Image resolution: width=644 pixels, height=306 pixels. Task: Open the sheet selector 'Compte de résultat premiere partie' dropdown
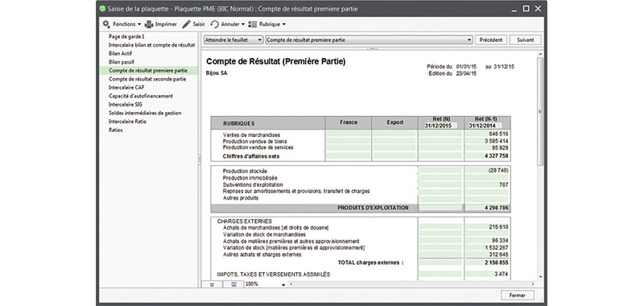pos(369,40)
